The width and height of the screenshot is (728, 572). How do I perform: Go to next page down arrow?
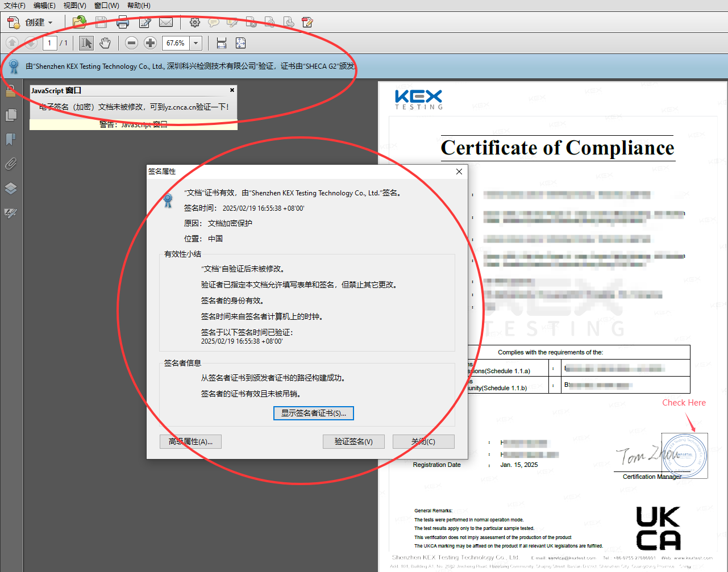pos(31,43)
